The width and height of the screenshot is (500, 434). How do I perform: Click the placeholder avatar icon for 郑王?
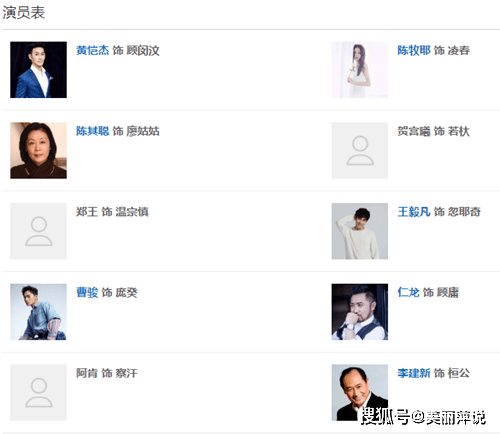point(38,231)
